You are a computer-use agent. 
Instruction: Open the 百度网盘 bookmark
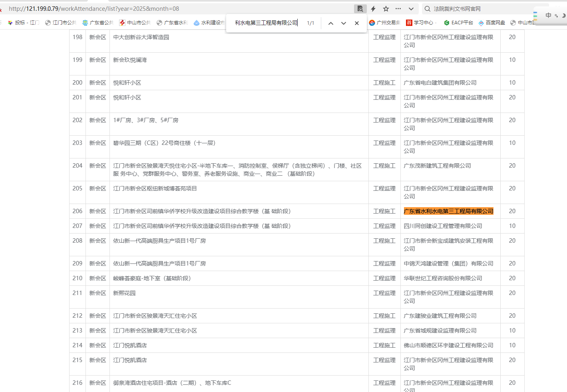point(492,23)
